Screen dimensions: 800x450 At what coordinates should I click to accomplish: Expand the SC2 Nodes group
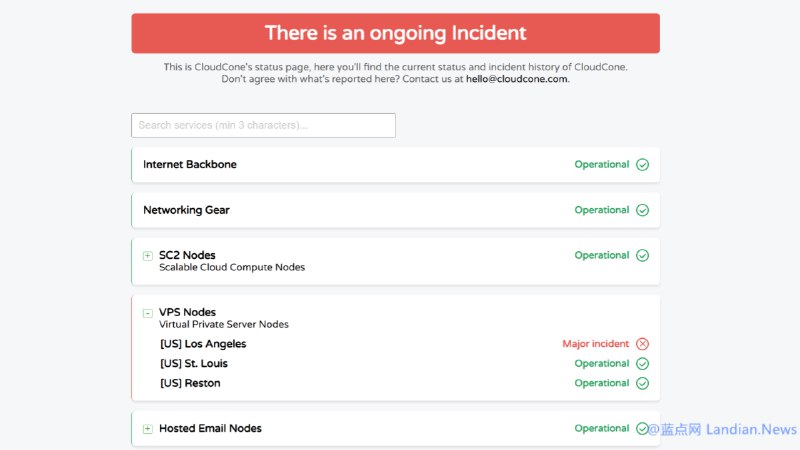coord(148,256)
